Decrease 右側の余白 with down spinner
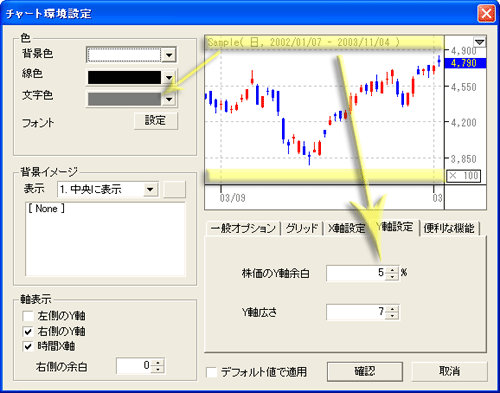This screenshot has height=393, width=500. click(x=158, y=370)
